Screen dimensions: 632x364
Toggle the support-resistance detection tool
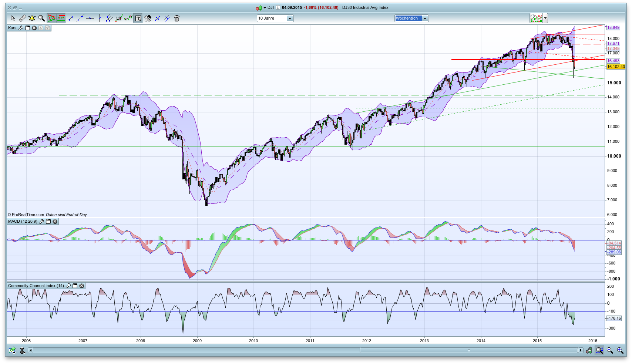[x=61, y=18]
